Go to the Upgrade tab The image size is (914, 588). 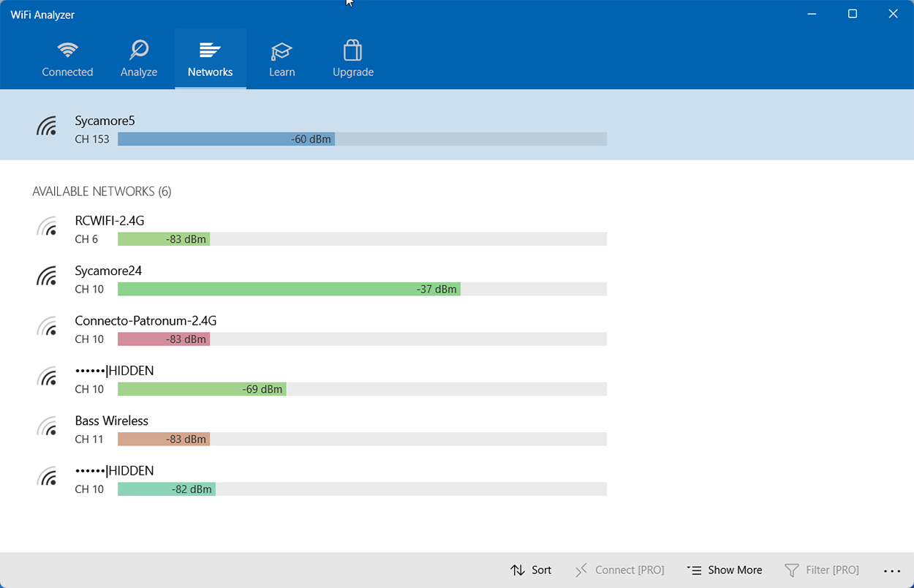pos(353,59)
